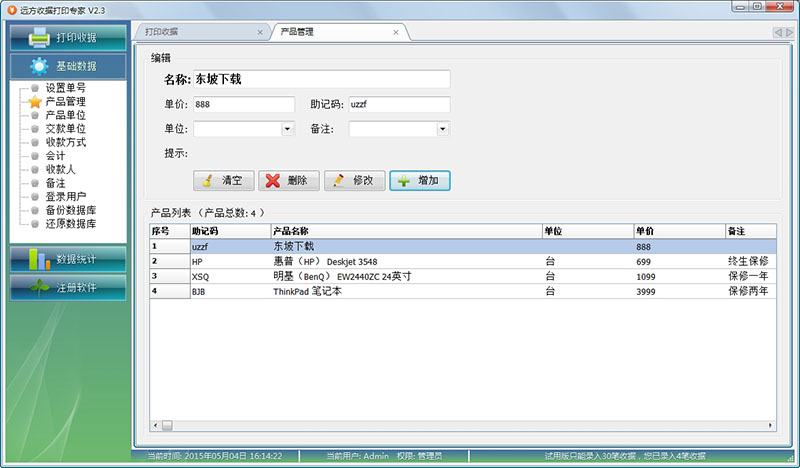Select 备注 tree item in sidebar
This screenshot has height=468, width=800.
pos(55,183)
